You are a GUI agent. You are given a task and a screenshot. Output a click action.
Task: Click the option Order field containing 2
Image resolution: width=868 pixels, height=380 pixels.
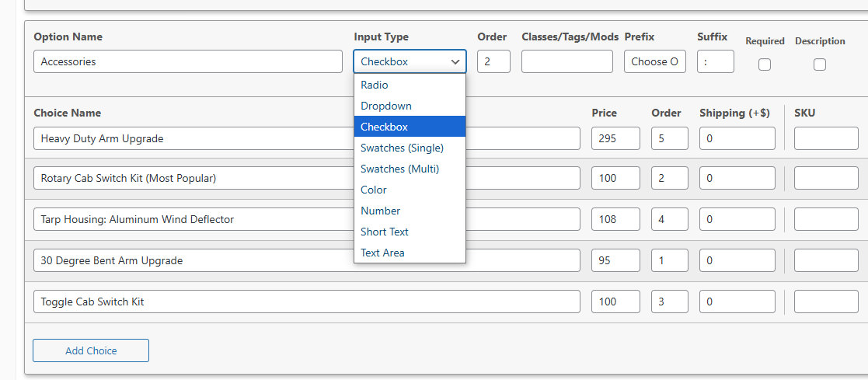coord(493,61)
